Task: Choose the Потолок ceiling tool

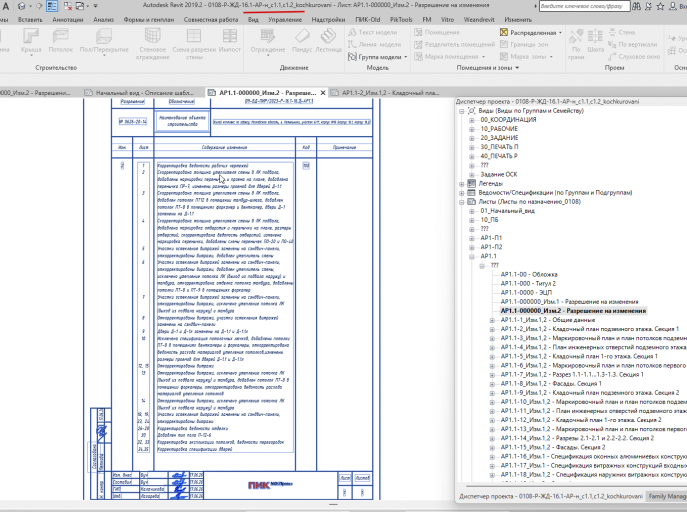Action: 60,42
